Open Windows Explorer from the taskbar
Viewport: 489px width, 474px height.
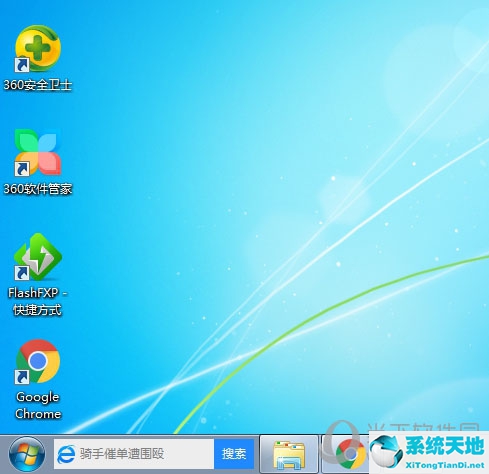(289, 454)
